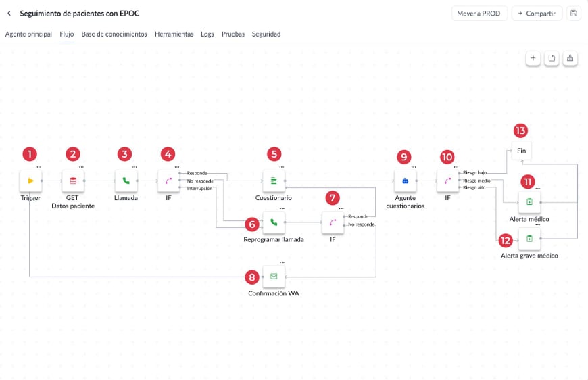
Task: Click the save disk icon
Action: (x=573, y=14)
